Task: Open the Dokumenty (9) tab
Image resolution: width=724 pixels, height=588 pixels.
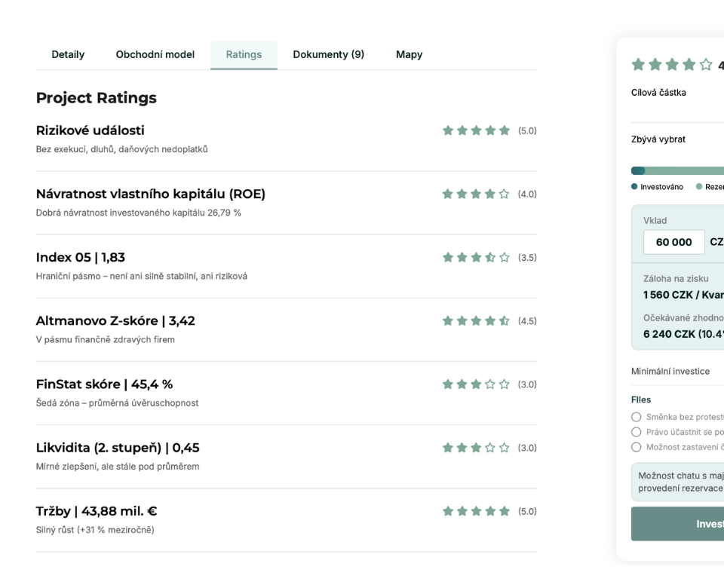Action: 328,54
